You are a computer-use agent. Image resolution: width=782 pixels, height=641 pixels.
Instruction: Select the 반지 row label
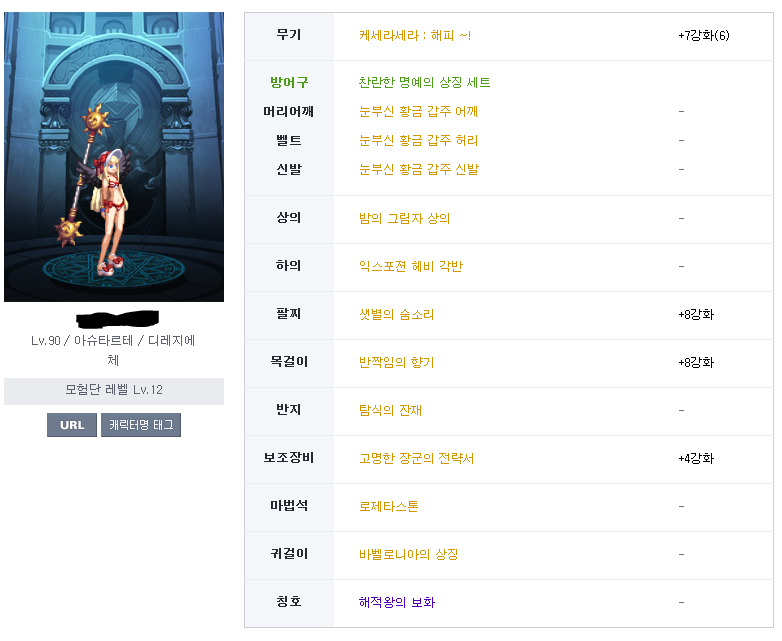(x=289, y=409)
